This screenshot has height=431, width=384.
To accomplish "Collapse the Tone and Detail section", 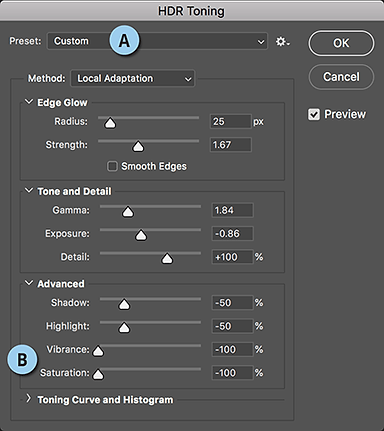I will [29, 190].
